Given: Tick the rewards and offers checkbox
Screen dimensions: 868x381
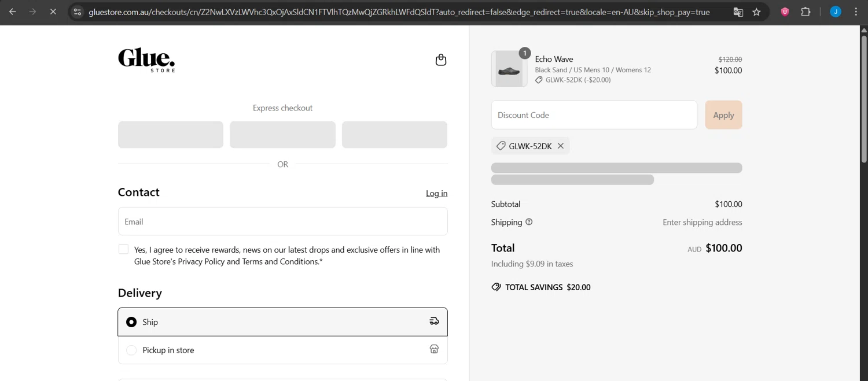Looking at the screenshot, I should 123,249.
